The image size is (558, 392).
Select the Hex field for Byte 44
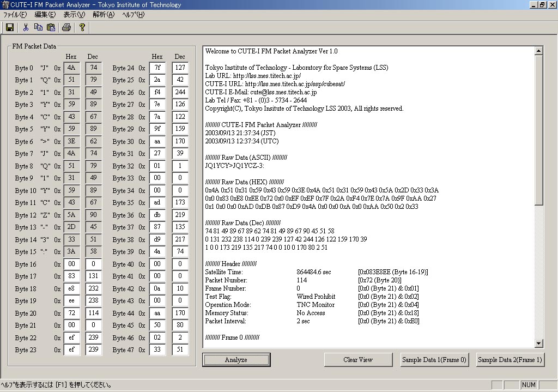coord(157,313)
